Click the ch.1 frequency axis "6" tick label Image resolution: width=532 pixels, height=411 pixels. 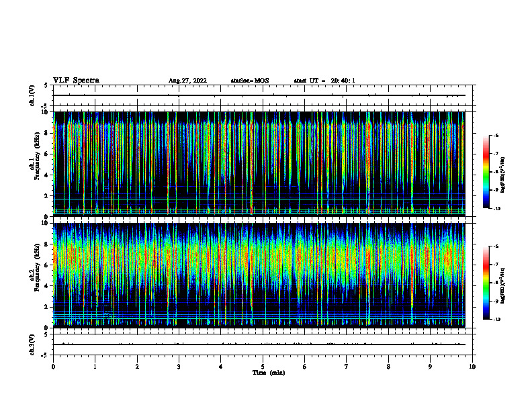click(x=47, y=154)
